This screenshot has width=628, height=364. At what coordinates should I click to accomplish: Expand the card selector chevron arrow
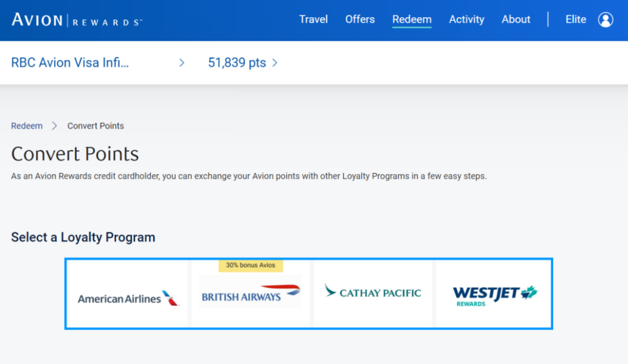(x=181, y=63)
